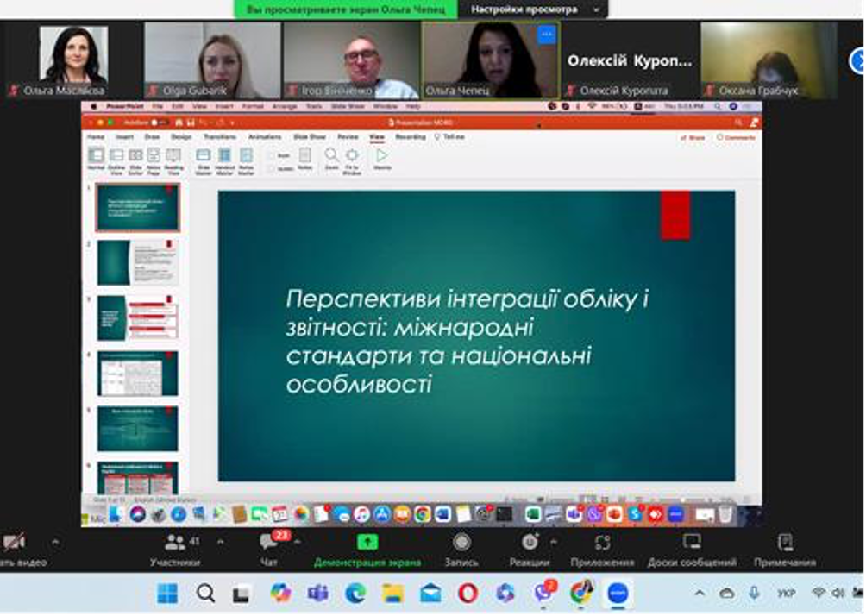Select Ольга Маслієва's participant video tile
The image size is (866, 616).
coord(73,60)
